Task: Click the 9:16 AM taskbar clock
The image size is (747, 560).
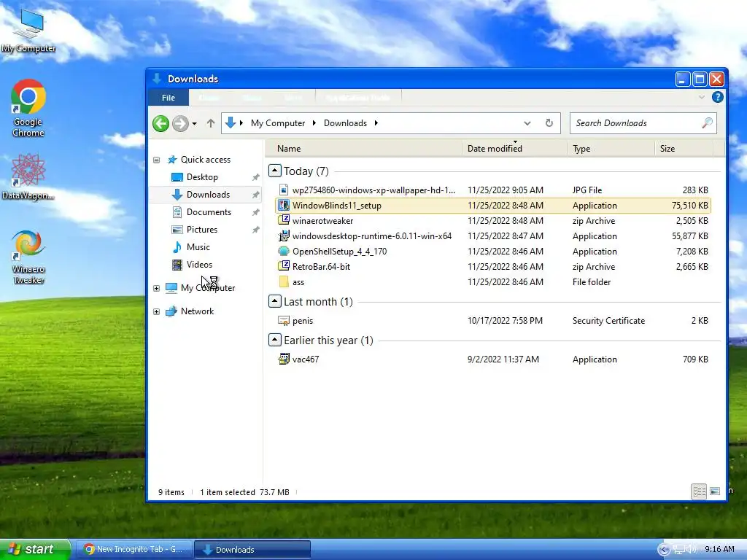Action: 719,550
